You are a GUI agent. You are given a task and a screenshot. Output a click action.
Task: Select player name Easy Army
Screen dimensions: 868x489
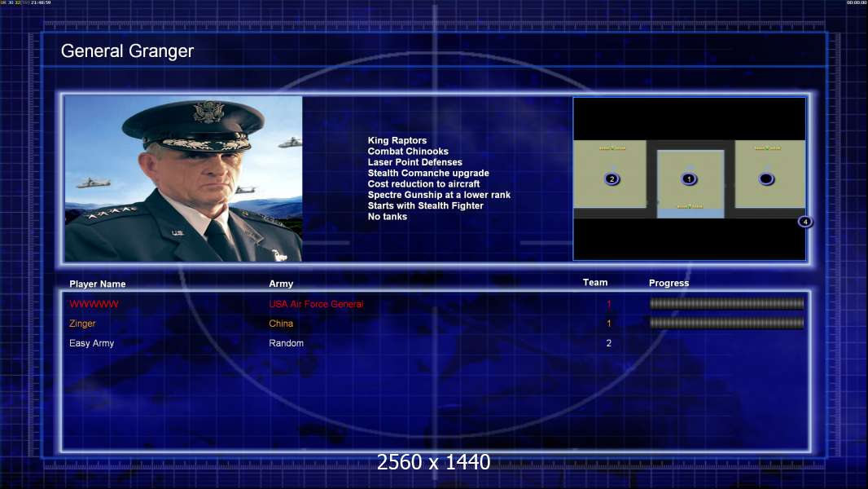(91, 343)
